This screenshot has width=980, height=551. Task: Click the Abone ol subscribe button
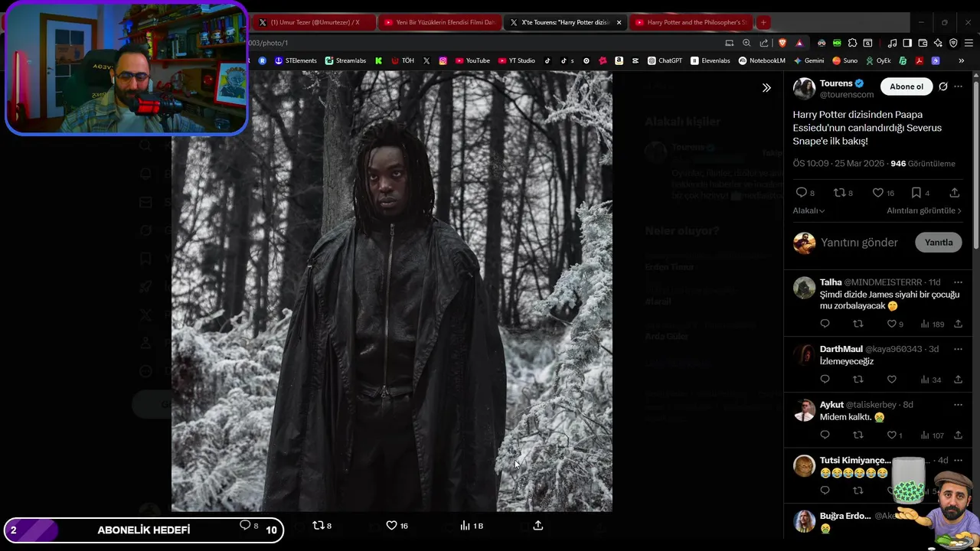pyautogui.click(x=906, y=86)
